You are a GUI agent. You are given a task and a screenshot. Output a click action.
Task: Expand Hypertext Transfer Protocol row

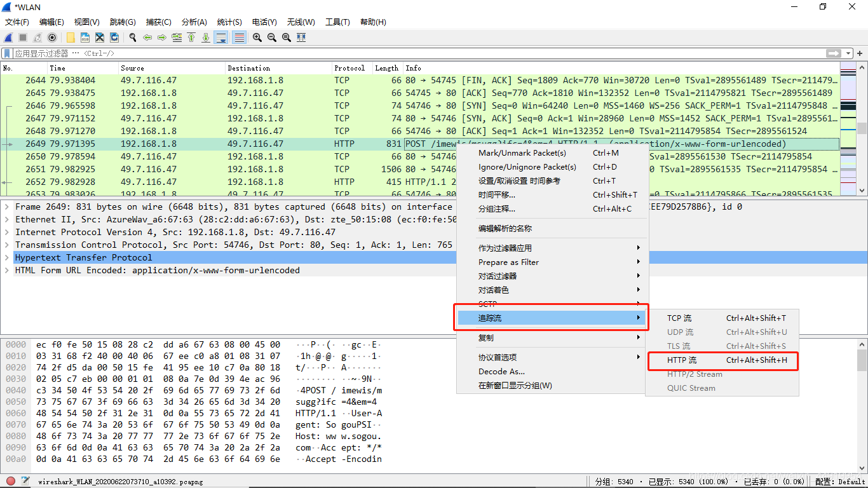click(x=7, y=257)
